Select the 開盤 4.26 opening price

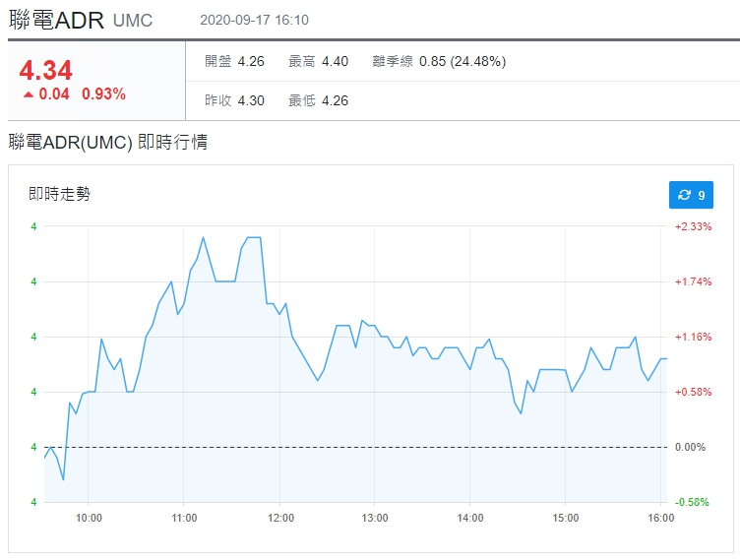coord(234,61)
